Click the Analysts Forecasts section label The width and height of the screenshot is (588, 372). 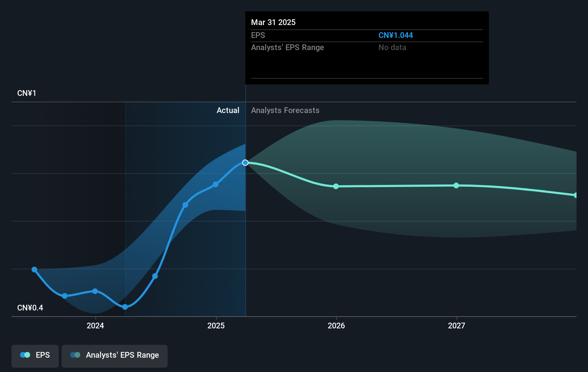tap(285, 110)
